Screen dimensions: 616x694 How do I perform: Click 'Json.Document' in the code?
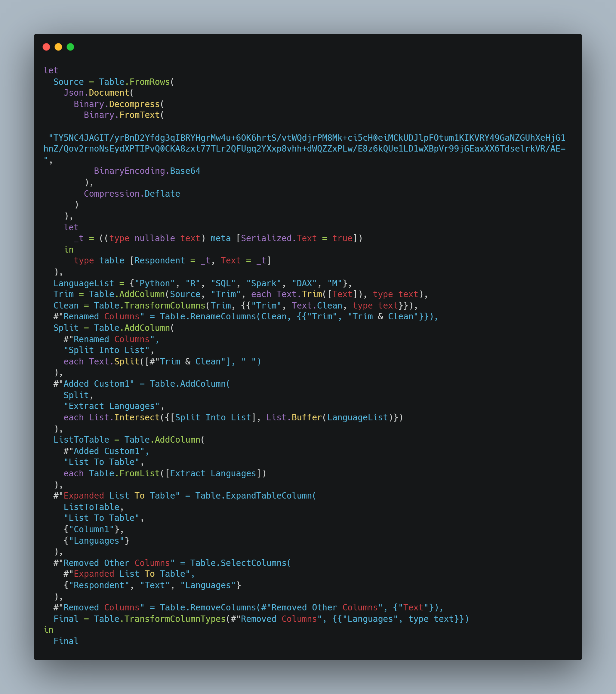click(97, 93)
